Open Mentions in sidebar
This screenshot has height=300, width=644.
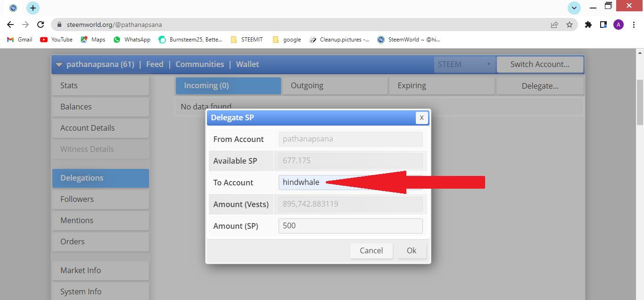[100, 220]
